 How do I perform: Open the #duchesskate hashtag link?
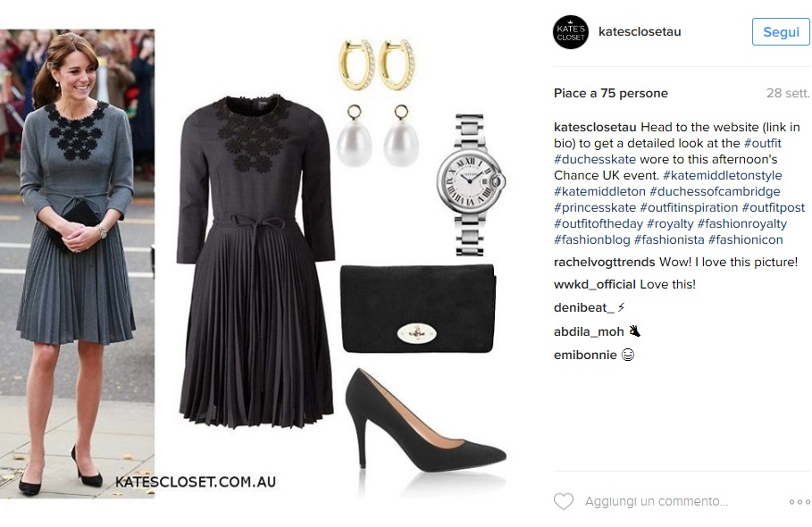[595, 159]
